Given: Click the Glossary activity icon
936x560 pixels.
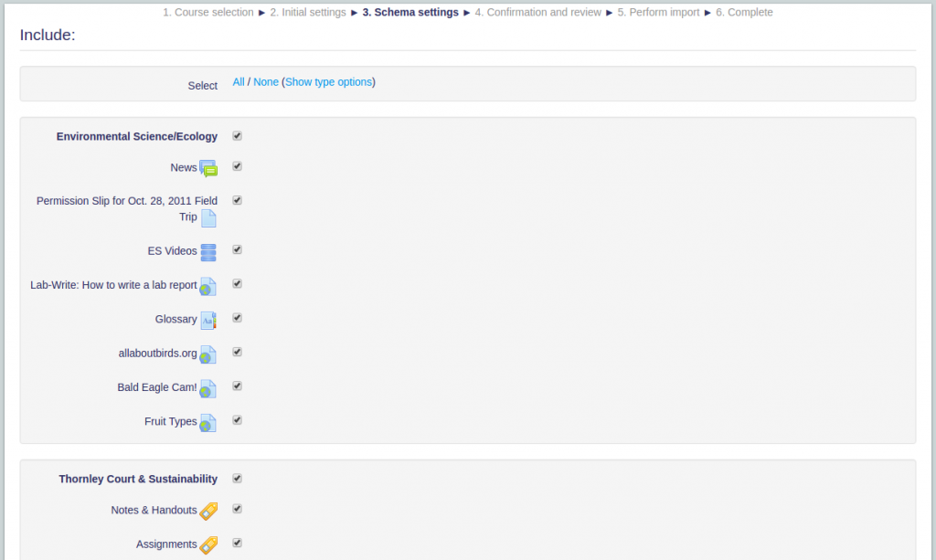Looking at the screenshot, I should (208, 321).
